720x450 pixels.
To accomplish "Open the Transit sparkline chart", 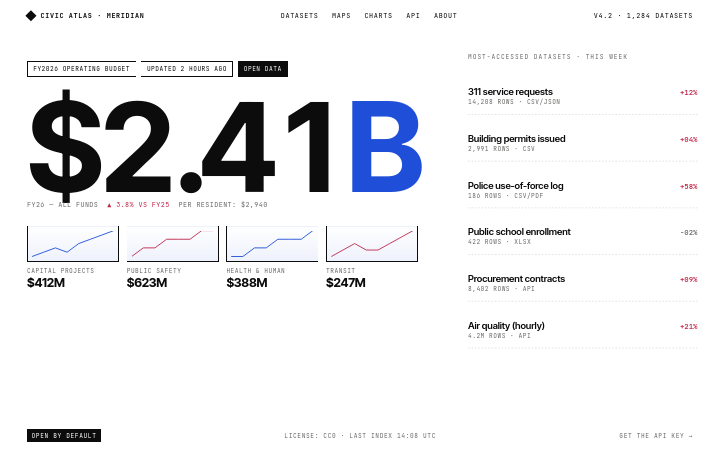I will [x=372, y=244].
